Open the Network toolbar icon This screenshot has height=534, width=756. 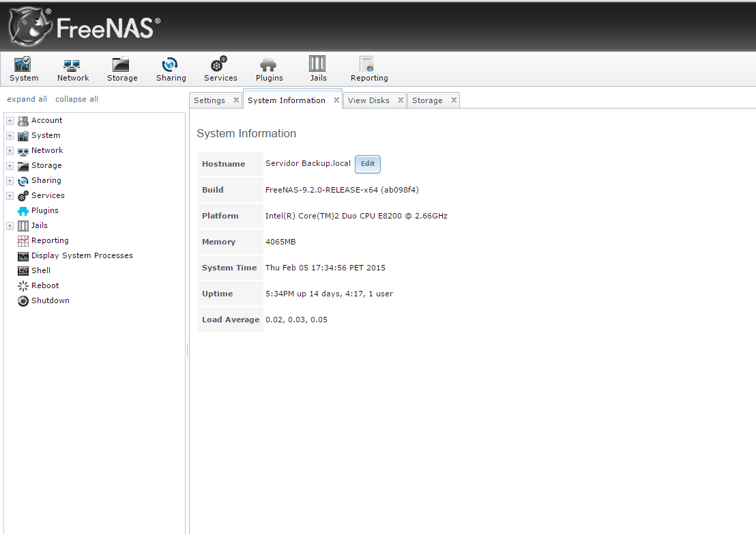pyautogui.click(x=73, y=69)
